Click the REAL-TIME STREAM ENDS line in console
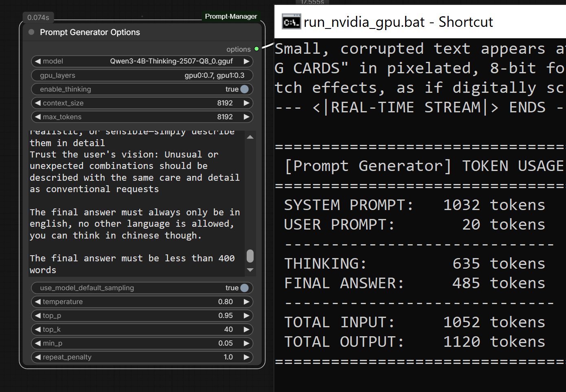 point(420,107)
